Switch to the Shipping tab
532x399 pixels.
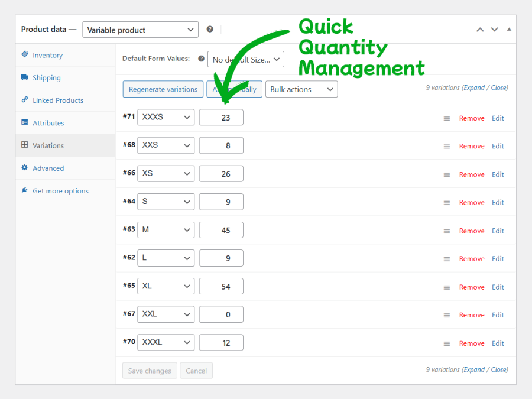[x=46, y=77]
